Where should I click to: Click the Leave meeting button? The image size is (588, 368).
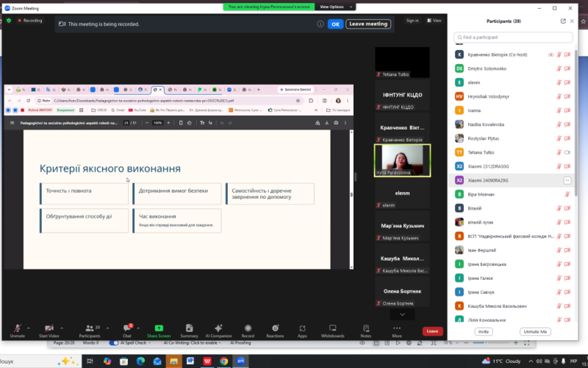pyautogui.click(x=368, y=24)
